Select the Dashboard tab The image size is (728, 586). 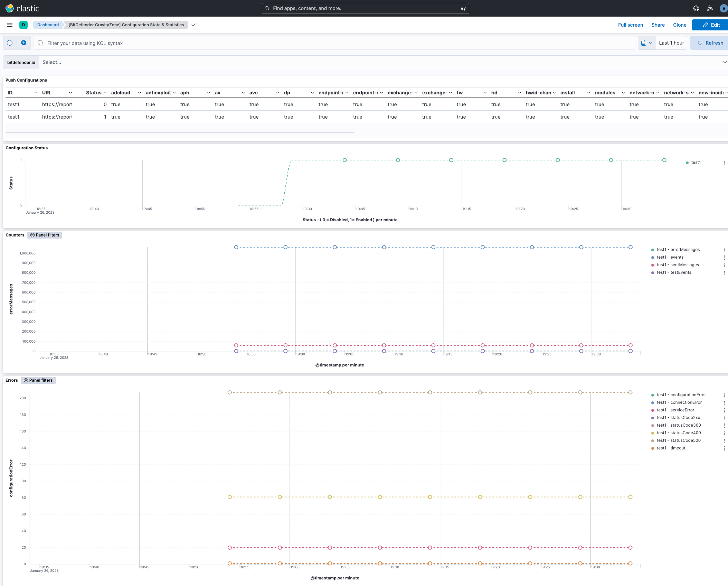48,25
